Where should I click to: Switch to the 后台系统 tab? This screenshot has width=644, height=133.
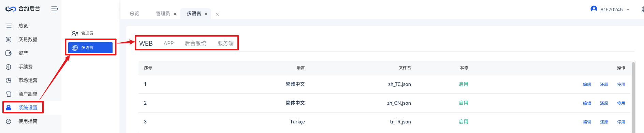click(195, 43)
